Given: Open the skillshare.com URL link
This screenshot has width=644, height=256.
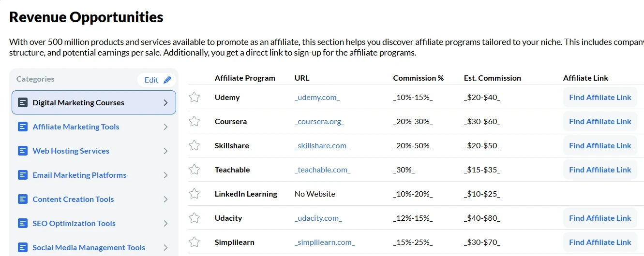Looking at the screenshot, I should (x=322, y=145).
